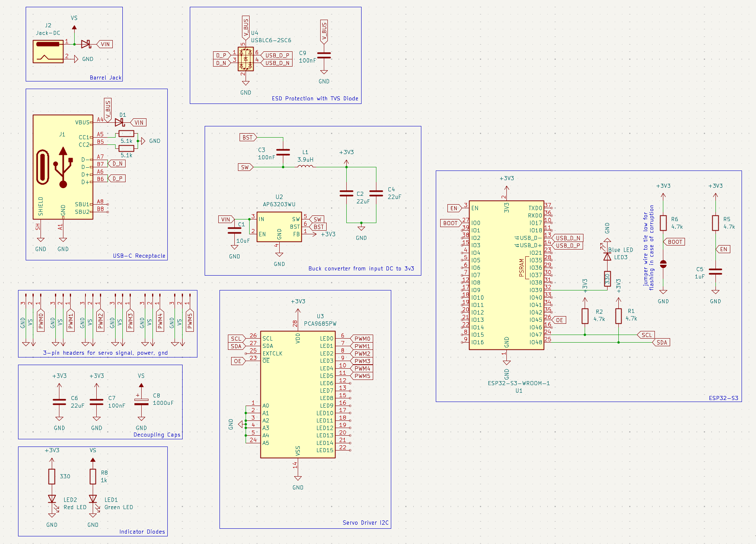Select the BOOT label on ESP32 IO0
Image resolution: width=756 pixels, height=544 pixels.
tap(450, 223)
